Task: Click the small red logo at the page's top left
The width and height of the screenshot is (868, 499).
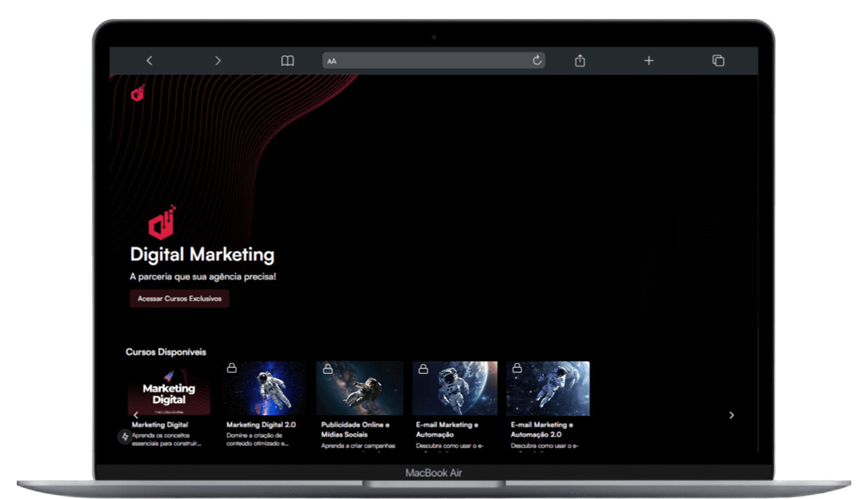Action: (x=138, y=93)
